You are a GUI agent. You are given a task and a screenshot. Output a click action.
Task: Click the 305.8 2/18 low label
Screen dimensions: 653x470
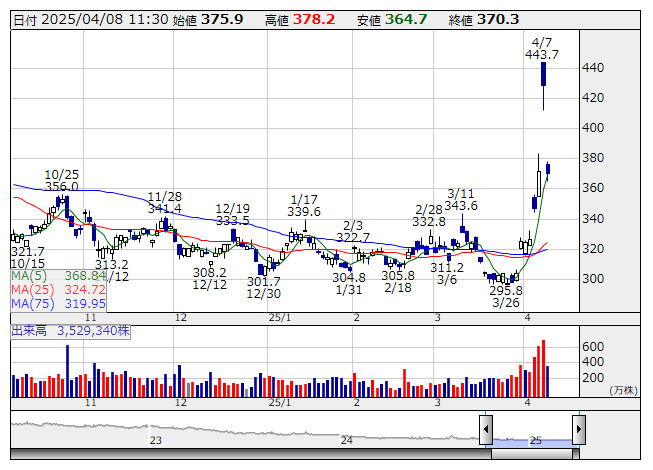coord(398,281)
